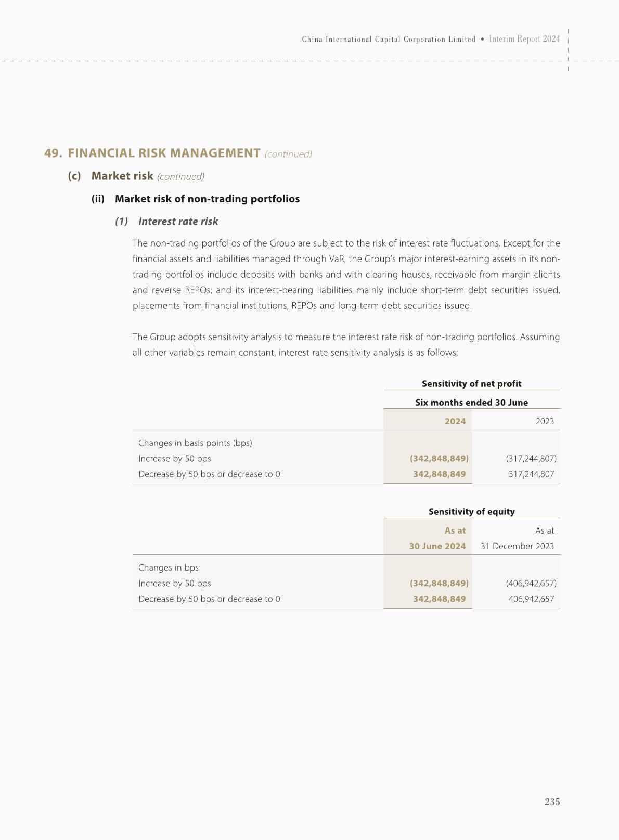
Task: Select the '30 June 2024' column header
Action: [437, 546]
